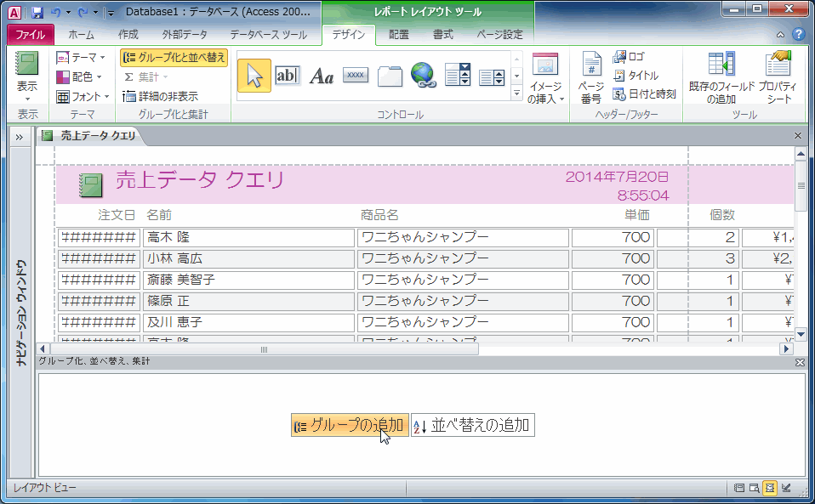
Task: Switch to the ホーム ribbon tab
Action: [81, 35]
